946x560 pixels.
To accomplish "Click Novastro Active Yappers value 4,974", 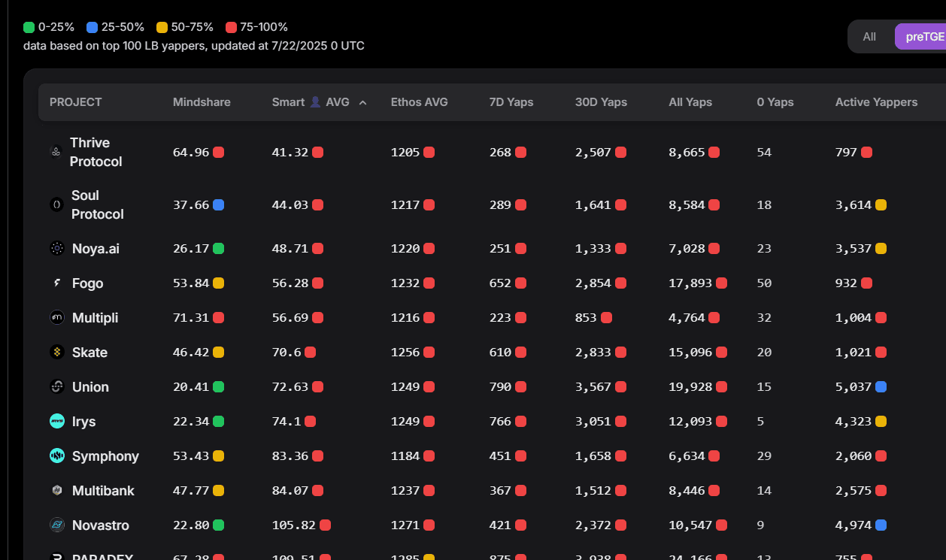I will click(854, 525).
